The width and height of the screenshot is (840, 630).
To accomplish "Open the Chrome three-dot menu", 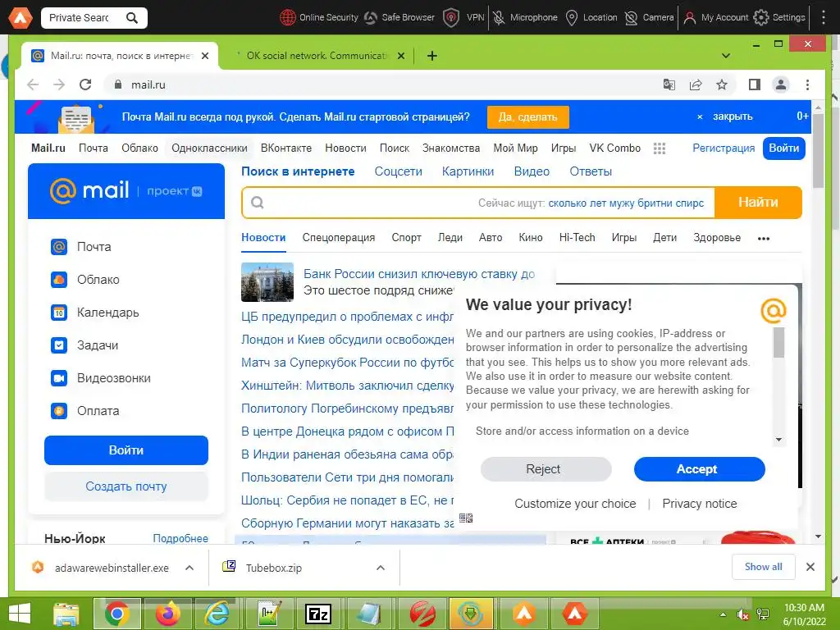I will tap(807, 84).
